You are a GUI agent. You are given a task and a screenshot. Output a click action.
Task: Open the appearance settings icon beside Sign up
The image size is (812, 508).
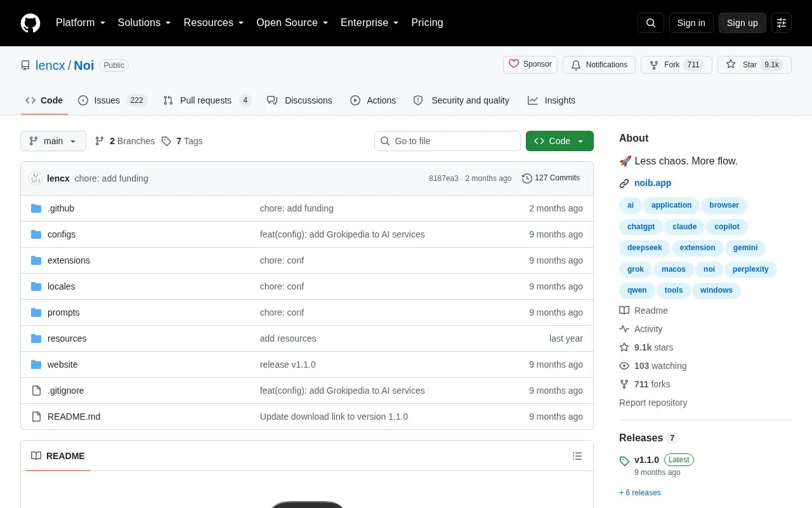782,23
